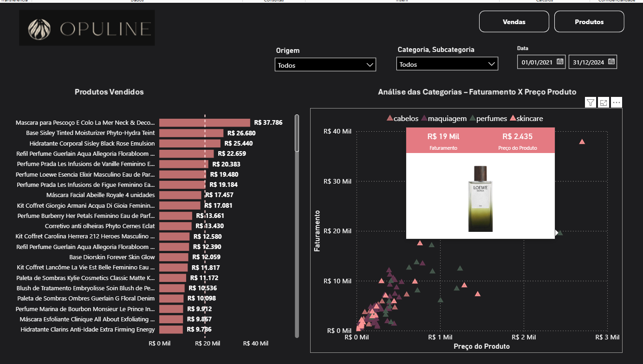Viewport: 643px width, 364px height.
Task: Select the Hidratante Corporal Sisley Black Rose bar
Action: click(x=190, y=143)
